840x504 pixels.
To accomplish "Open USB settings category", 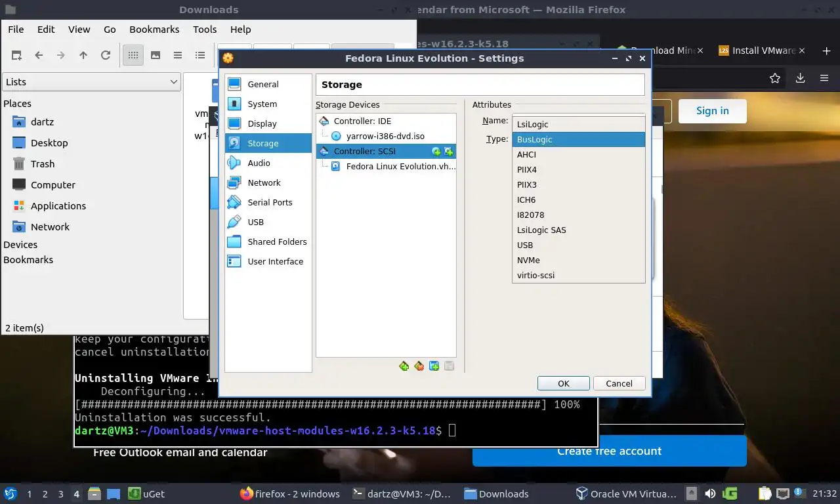I will tap(268, 222).
